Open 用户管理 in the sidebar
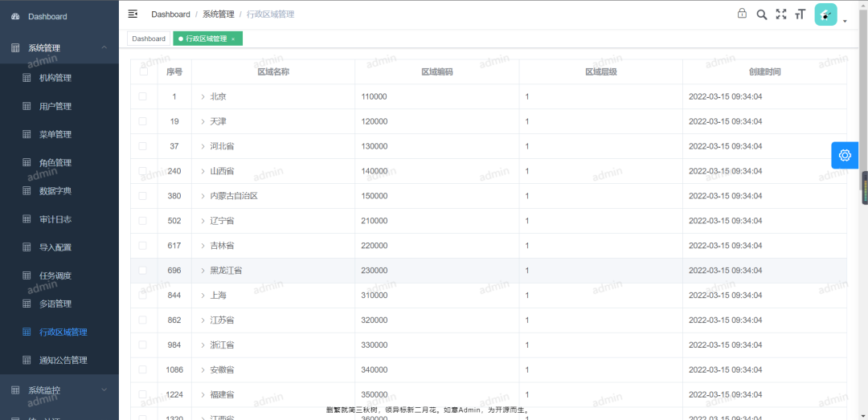Viewport: 868px width, 420px height. 55,106
